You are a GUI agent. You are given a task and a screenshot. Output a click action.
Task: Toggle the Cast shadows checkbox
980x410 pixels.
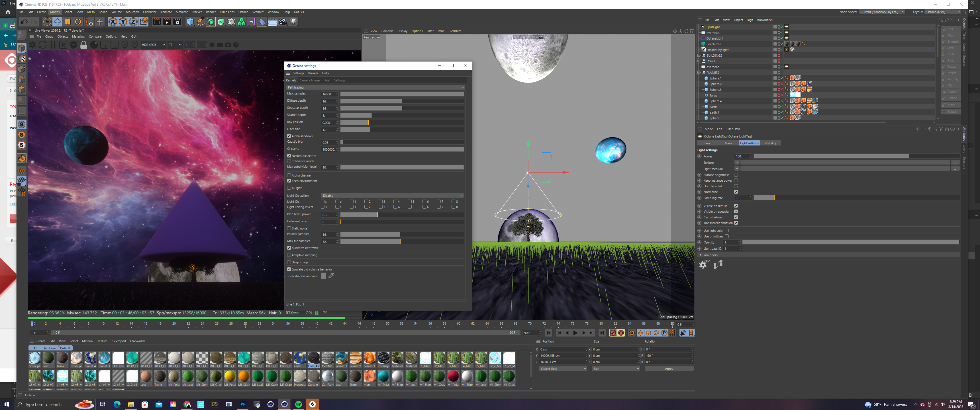coord(736,218)
